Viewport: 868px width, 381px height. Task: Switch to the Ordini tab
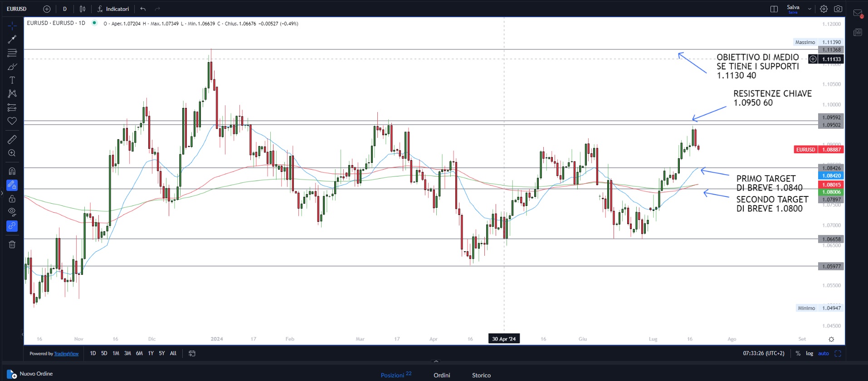point(442,375)
